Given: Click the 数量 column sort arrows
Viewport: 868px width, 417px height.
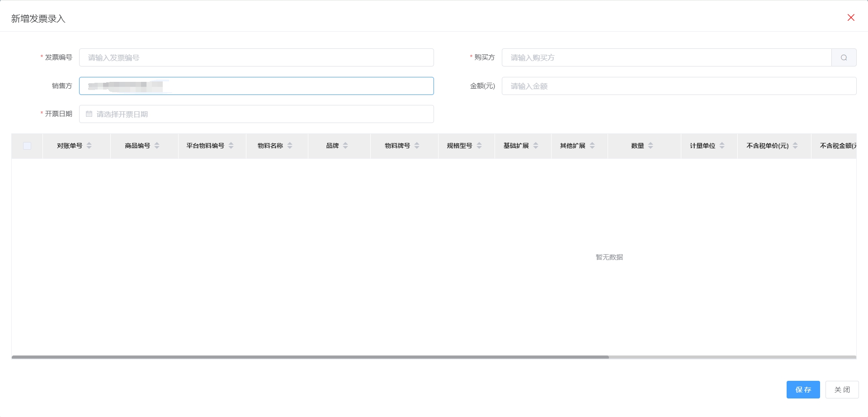Looking at the screenshot, I should 651,146.
